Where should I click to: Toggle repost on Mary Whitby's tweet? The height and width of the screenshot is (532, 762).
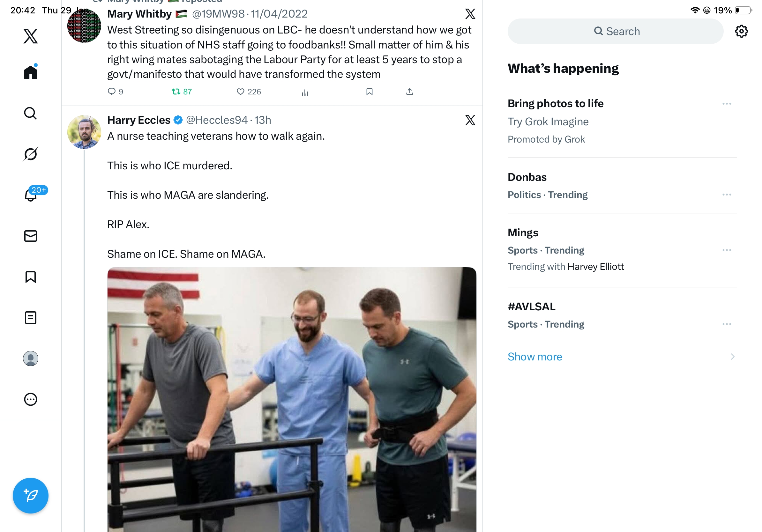pyautogui.click(x=176, y=92)
